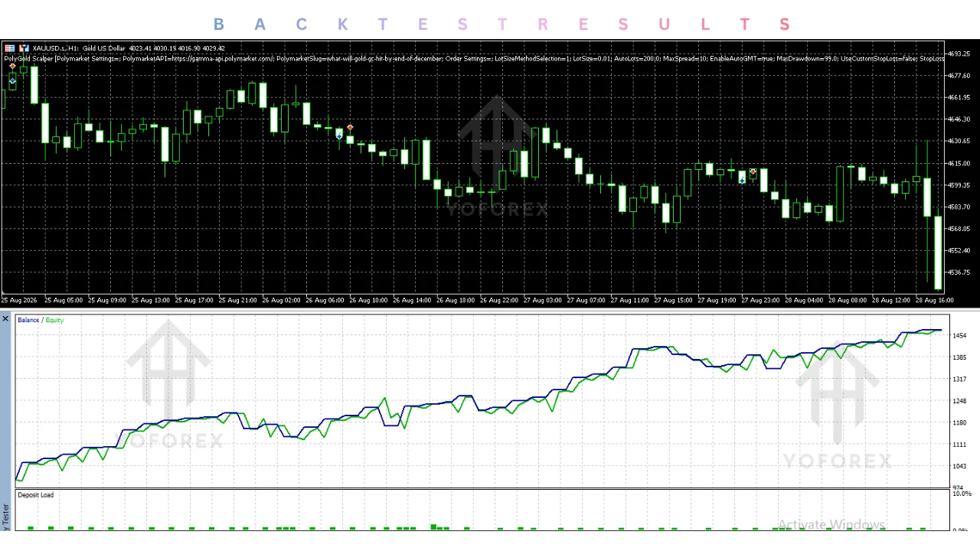Click the 4583.70 price axis label
980x551 pixels.
pyautogui.click(x=960, y=207)
